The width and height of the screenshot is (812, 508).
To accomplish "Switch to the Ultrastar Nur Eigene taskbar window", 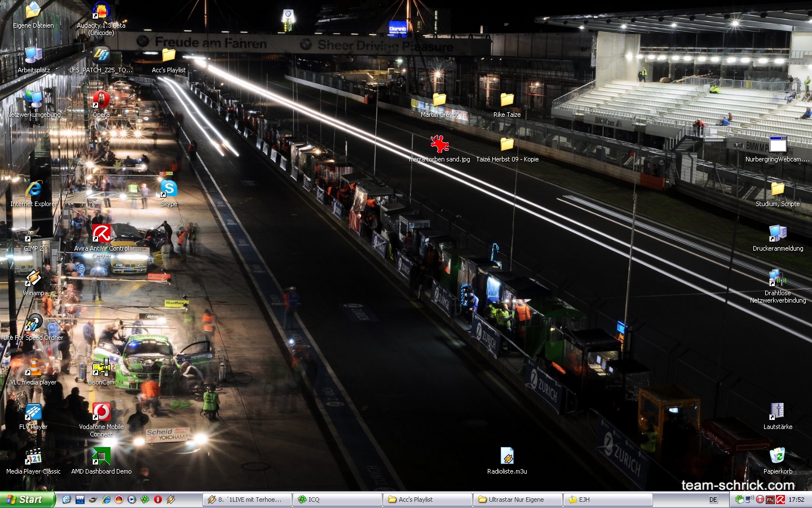I will pos(518,500).
